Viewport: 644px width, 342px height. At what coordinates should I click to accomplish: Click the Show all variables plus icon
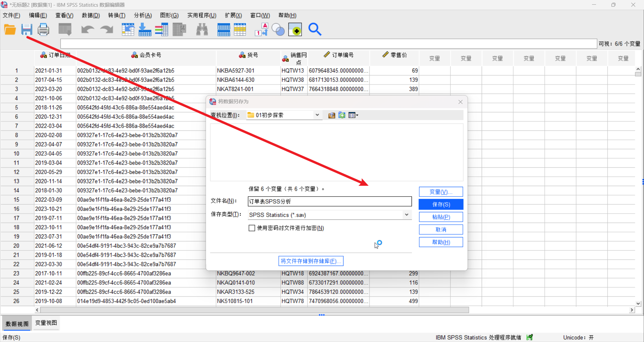pyautogui.click(x=295, y=30)
